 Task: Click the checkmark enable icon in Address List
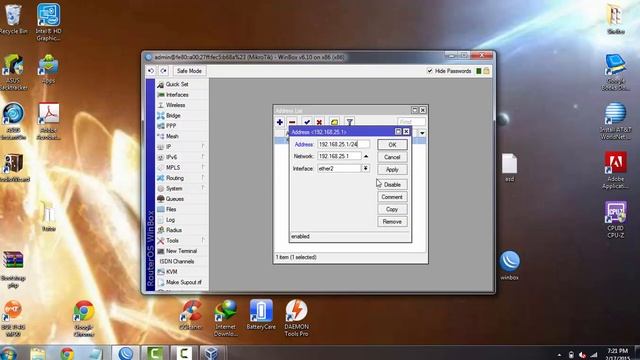pyautogui.click(x=307, y=122)
